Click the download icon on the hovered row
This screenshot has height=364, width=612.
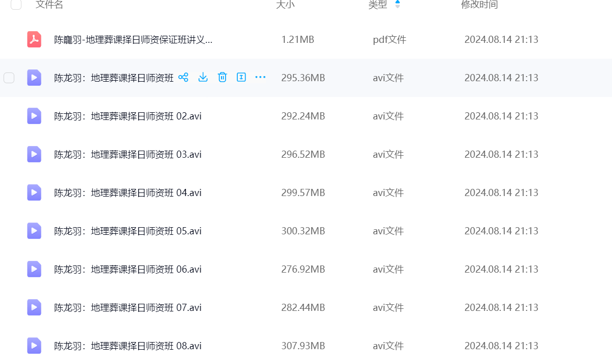point(203,78)
